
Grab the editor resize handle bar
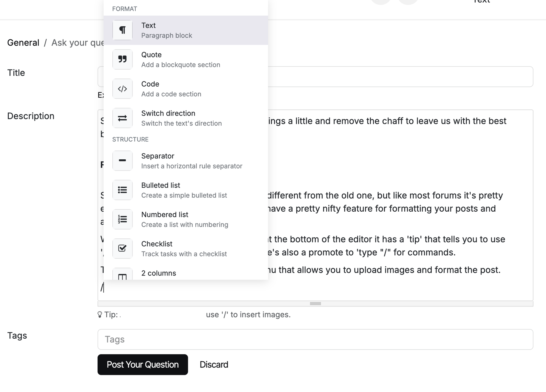pyautogui.click(x=315, y=304)
